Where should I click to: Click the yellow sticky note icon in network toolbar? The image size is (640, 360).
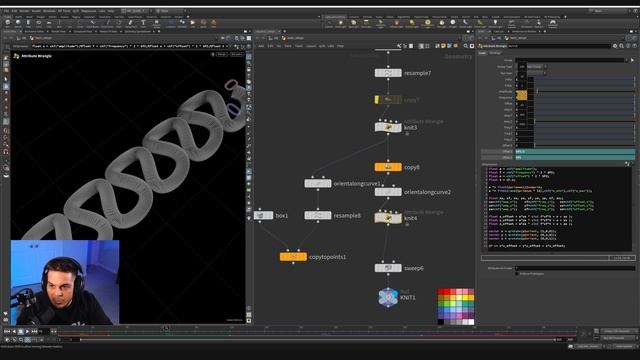pos(443,46)
